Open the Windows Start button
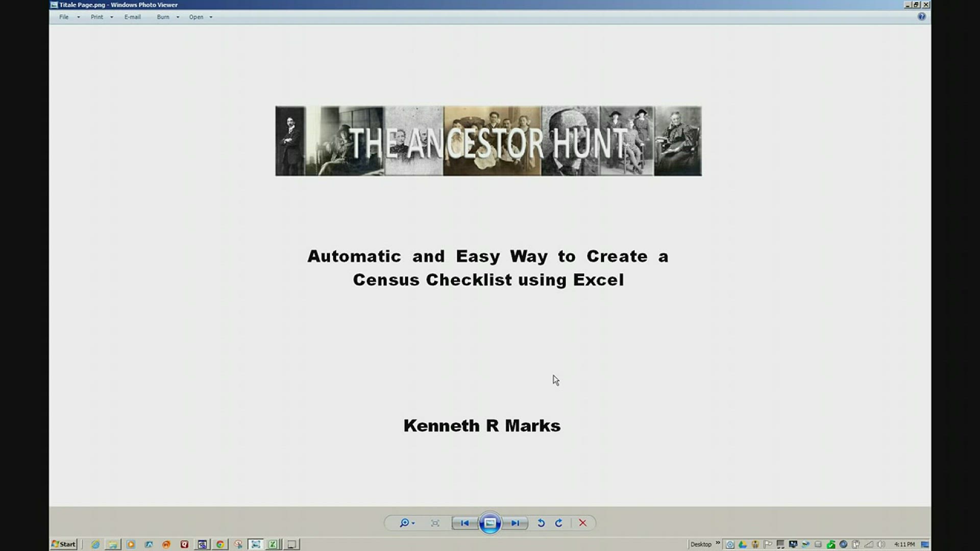The height and width of the screenshot is (551, 980). (x=64, y=544)
